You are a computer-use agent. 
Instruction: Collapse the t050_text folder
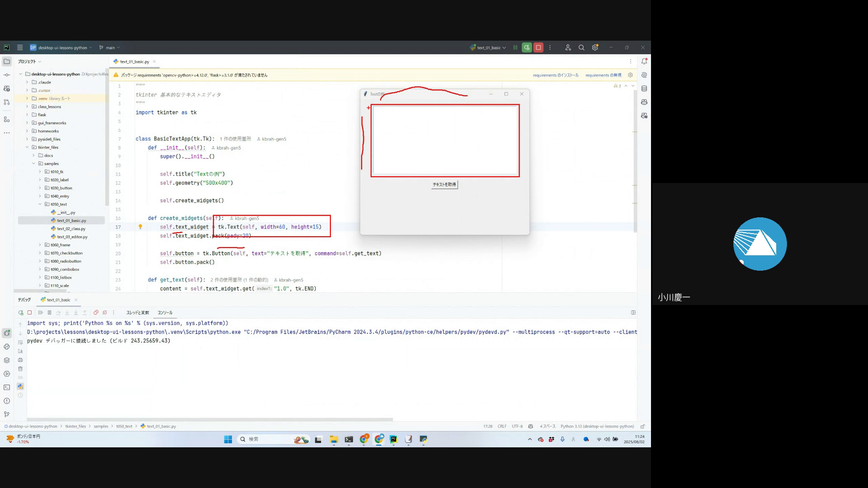[40, 204]
